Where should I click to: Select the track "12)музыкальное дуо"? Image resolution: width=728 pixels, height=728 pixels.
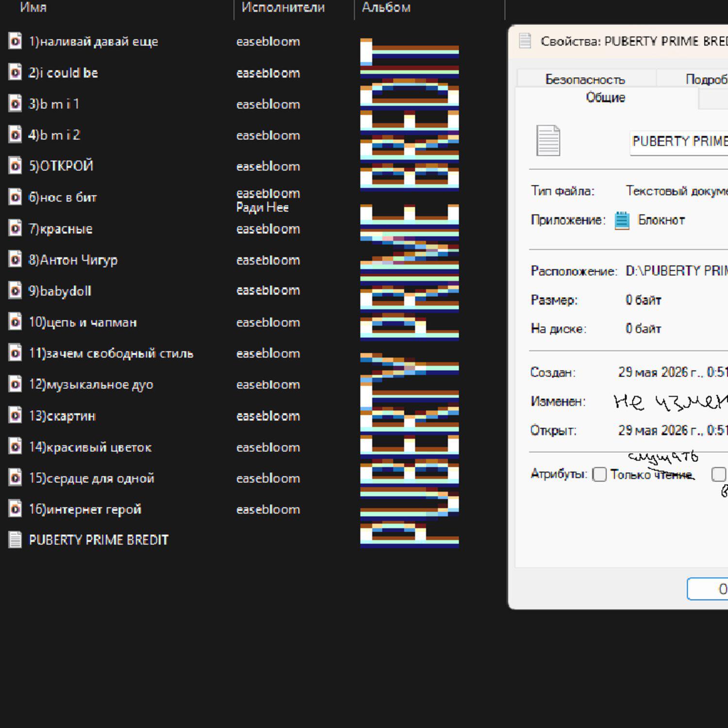tap(91, 384)
